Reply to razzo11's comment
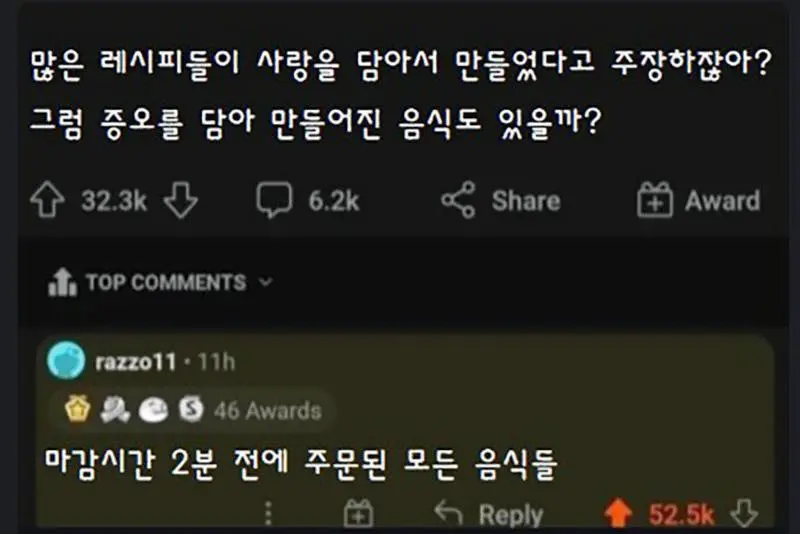The height and width of the screenshot is (534, 800). click(490, 515)
